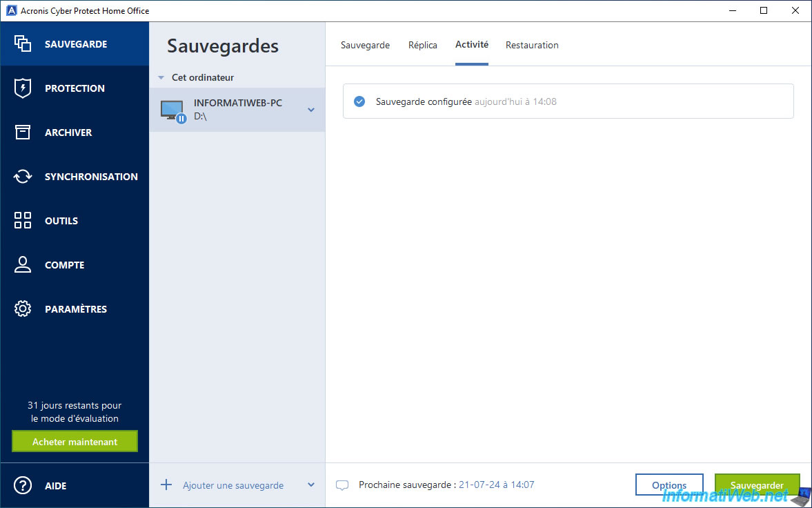
Task: Click the Acheter maintenant button
Action: [75, 442]
